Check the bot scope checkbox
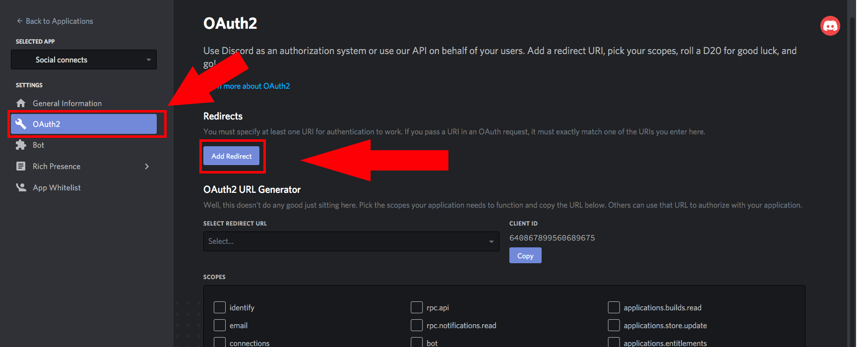 [x=417, y=342]
